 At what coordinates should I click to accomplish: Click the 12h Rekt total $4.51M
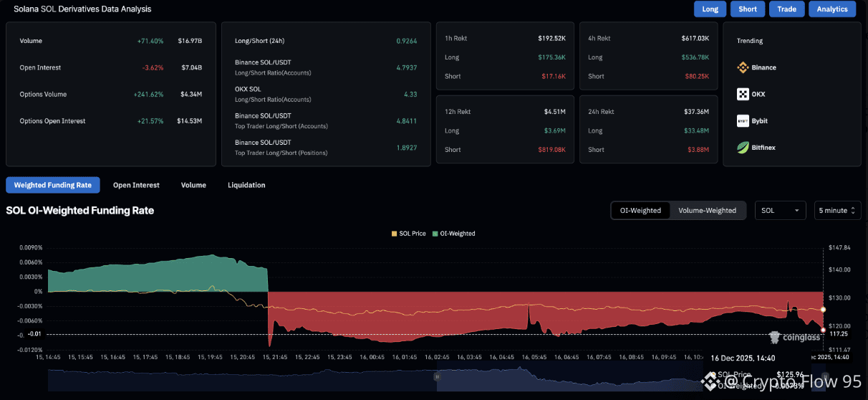tap(554, 112)
